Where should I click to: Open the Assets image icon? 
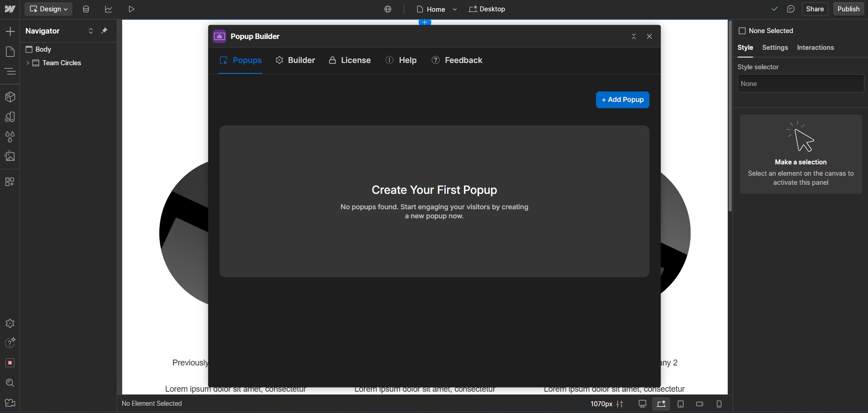coord(10,157)
